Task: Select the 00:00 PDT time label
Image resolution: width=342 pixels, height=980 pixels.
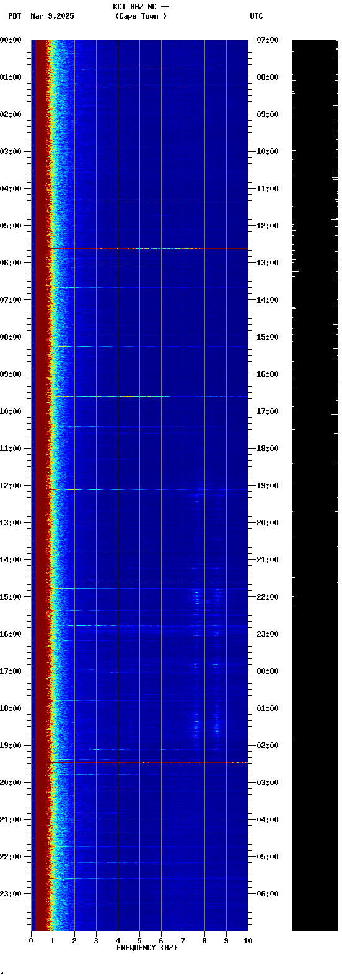Action: (x=11, y=40)
